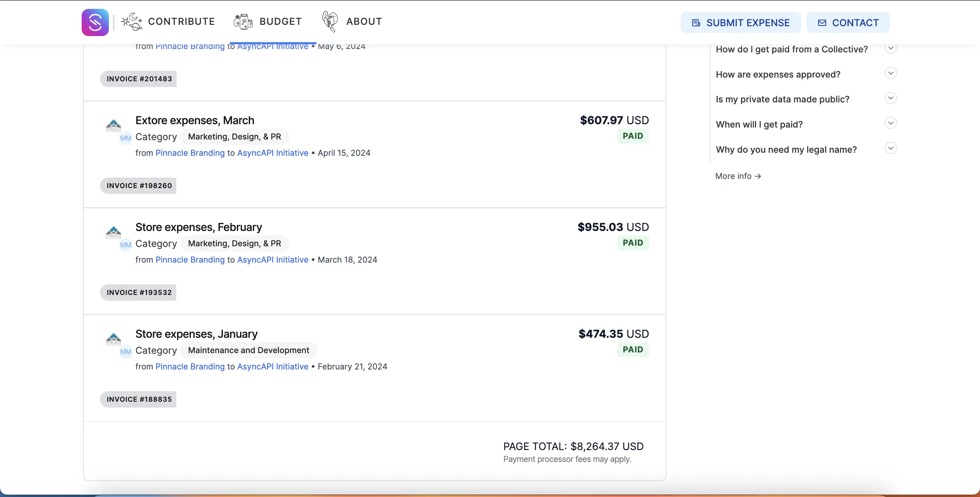Click the INVOICE #198260 tag
980x497 pixels.
coord(138,185)
